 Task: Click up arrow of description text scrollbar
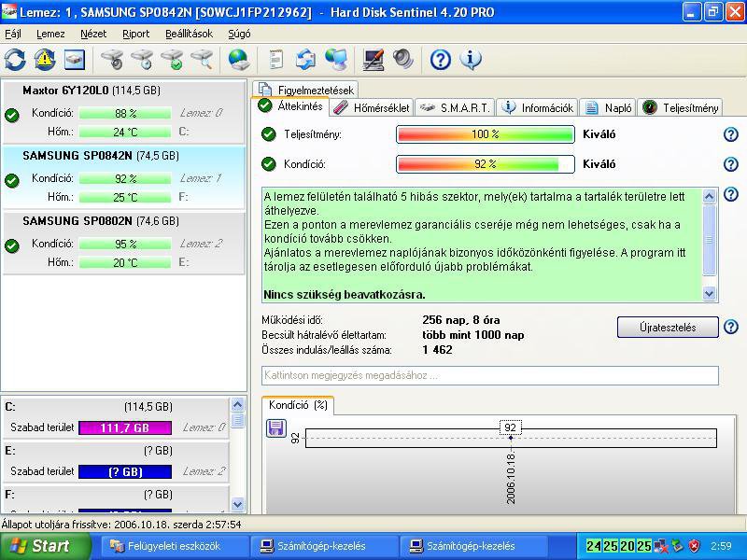[709, 196]
